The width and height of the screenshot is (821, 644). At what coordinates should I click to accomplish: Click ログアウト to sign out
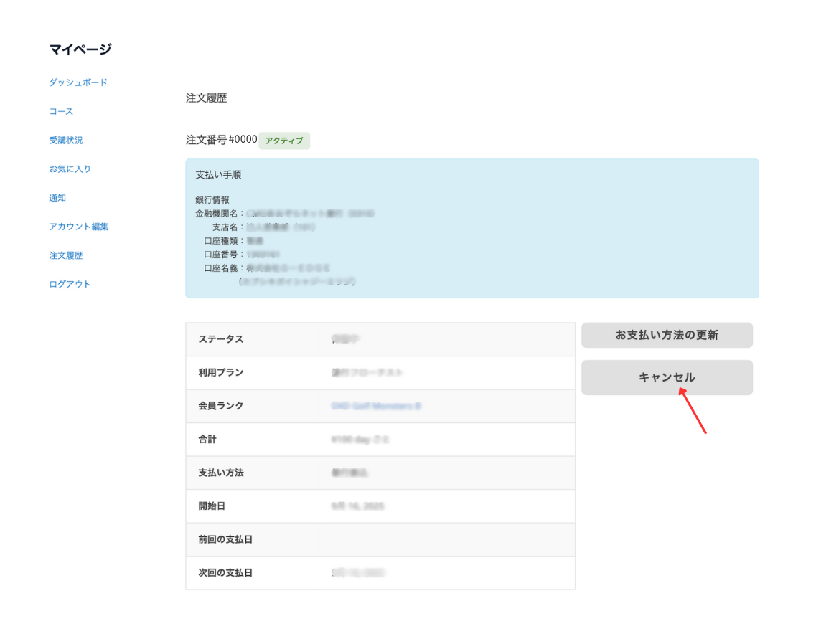70,283
